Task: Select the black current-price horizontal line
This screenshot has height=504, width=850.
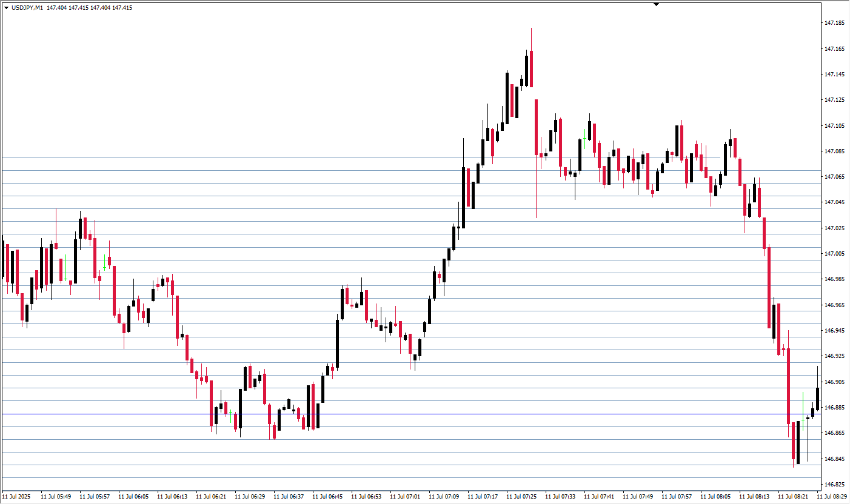Action: [x=411, y=414]
